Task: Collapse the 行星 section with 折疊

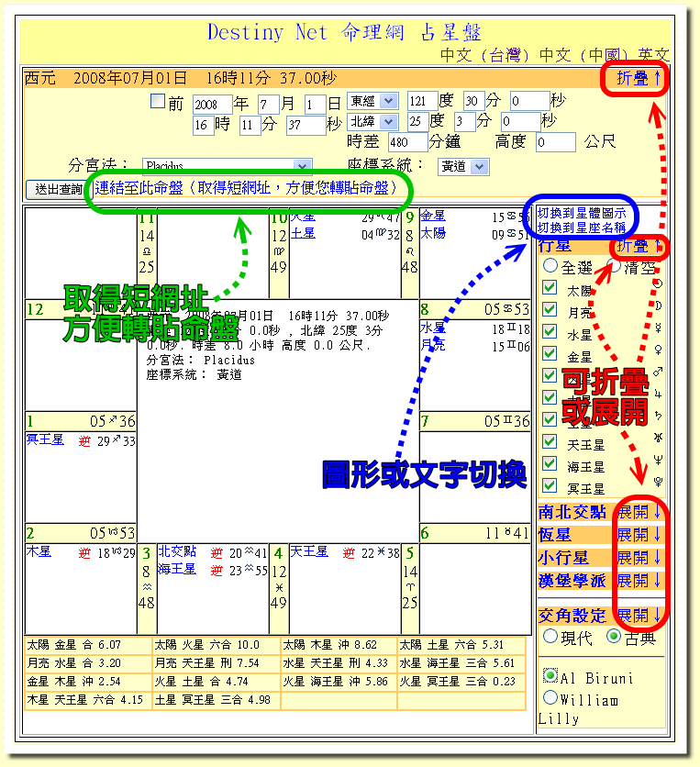Action: (639, 246)
